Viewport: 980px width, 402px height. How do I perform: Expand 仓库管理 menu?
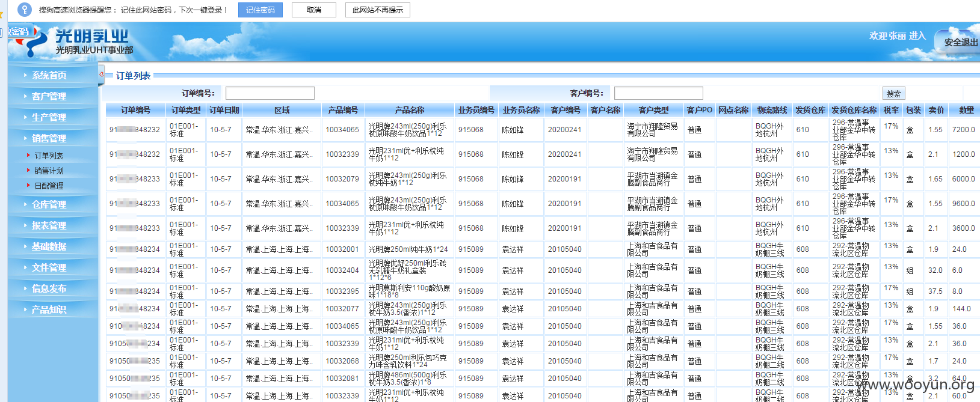tap(49, 204)
